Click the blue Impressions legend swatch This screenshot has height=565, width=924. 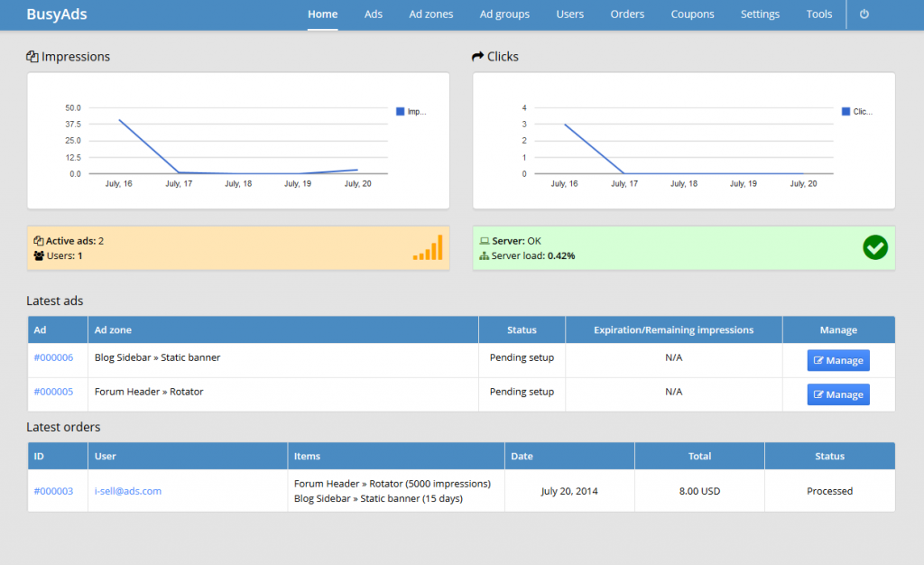click(x=401, y=112)
